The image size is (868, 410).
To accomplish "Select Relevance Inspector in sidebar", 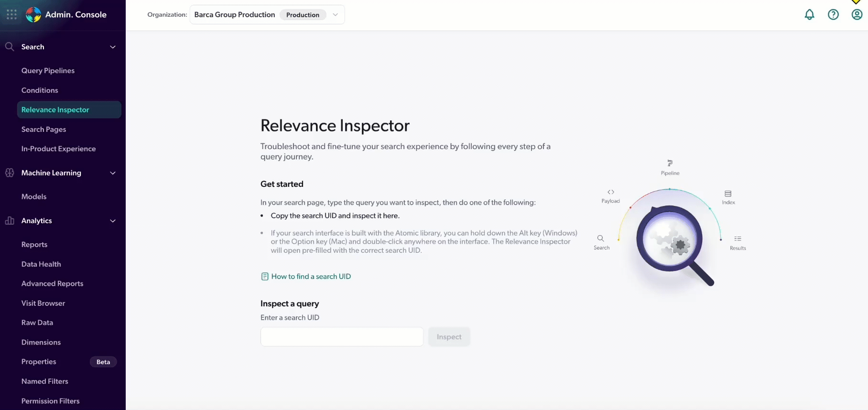I will pos(69,109).
